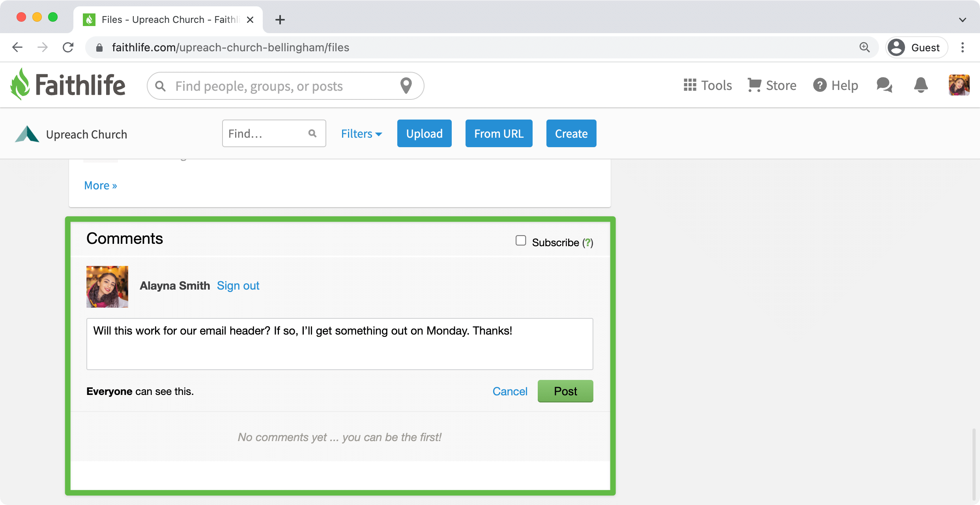
Task: Click the From URL button
Action: click(499, 133)
